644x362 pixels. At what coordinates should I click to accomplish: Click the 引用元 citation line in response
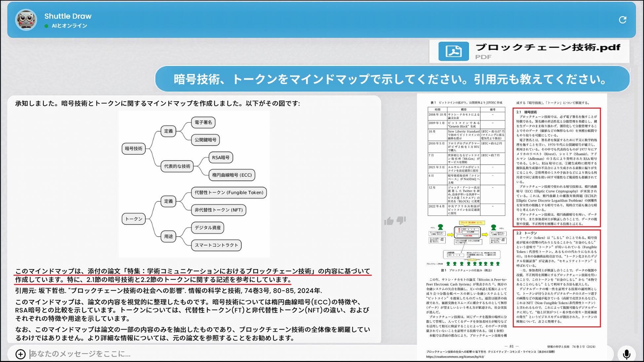pos(168,291)
